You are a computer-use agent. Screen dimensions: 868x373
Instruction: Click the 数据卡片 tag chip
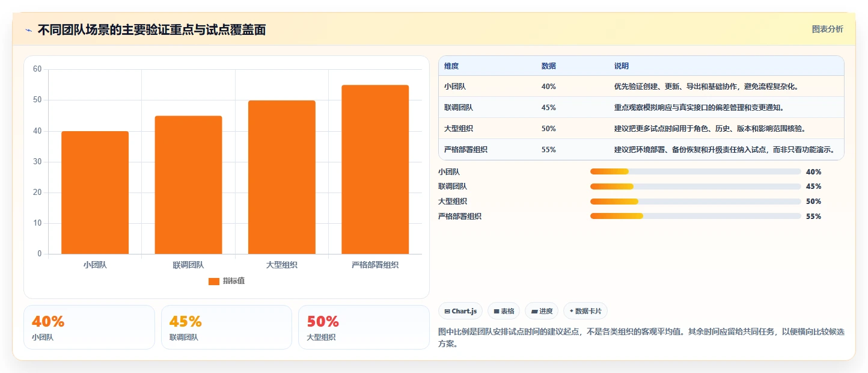(585, 311)
